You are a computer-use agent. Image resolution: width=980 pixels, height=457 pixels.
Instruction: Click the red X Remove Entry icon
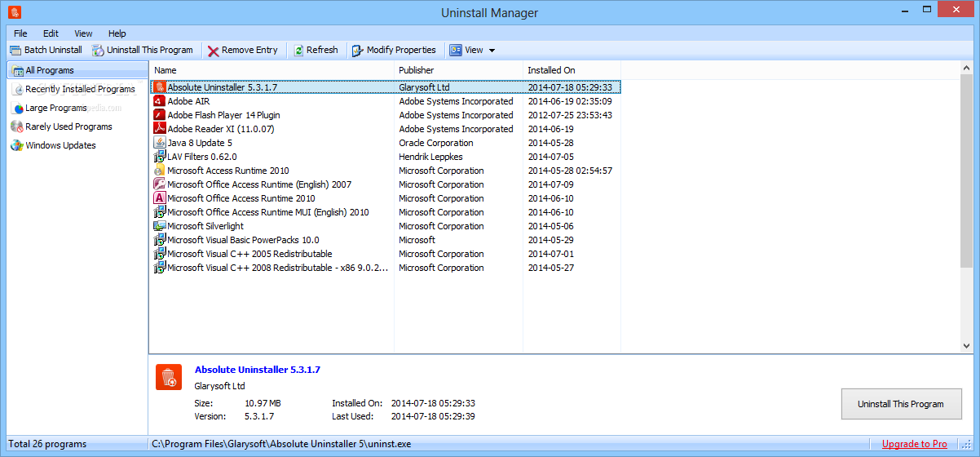(213, 51)
